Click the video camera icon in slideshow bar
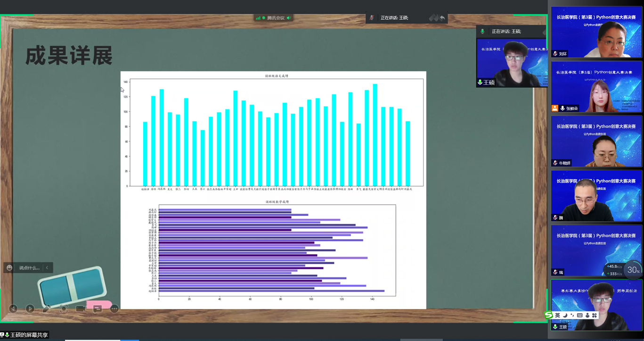 [x=81, y=308]
